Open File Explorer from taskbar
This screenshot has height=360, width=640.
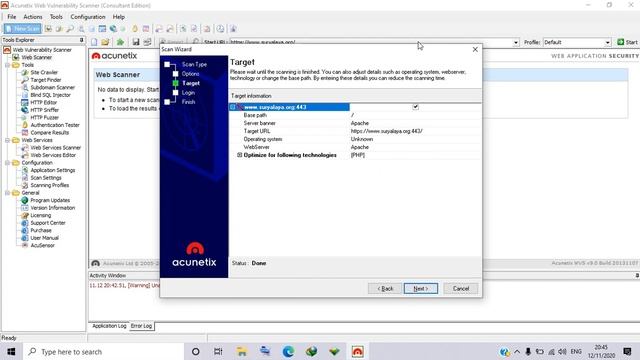point(242,352)
